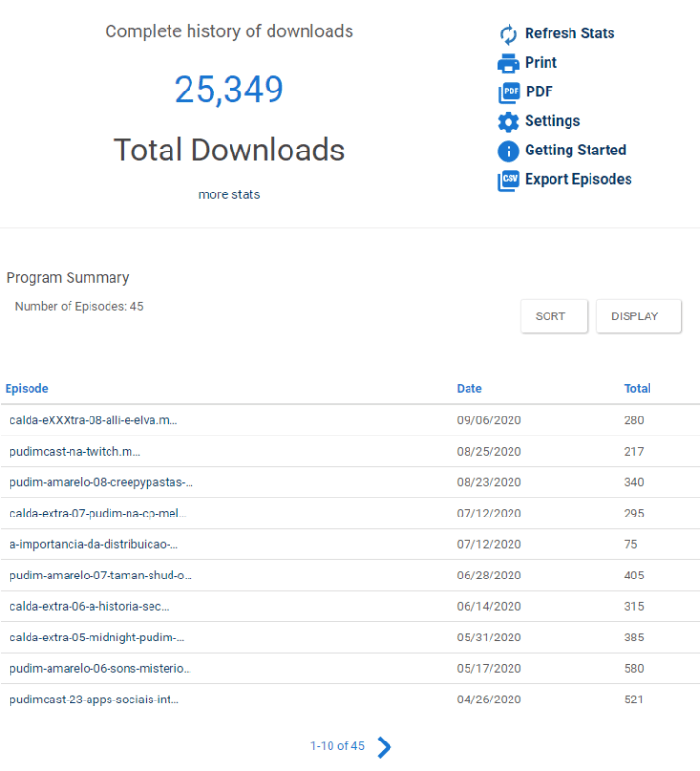Click the Getting Started info icon

[509, 151]
